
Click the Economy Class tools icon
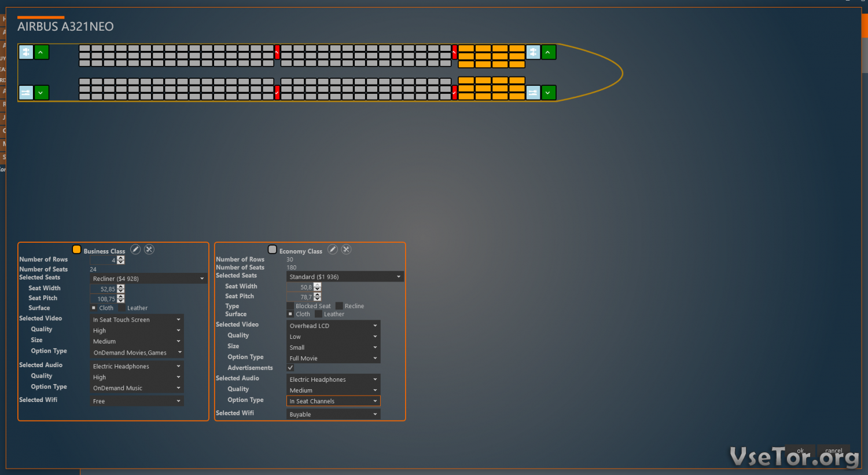pyautogui.click(x=346, y=250)
